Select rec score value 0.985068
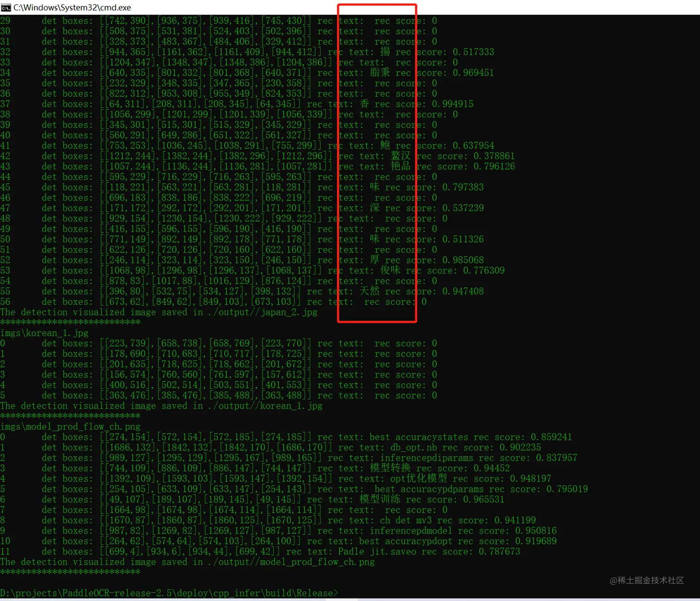Image resolution: width=700 pixels, height=601 pixels. coord(463,260)
